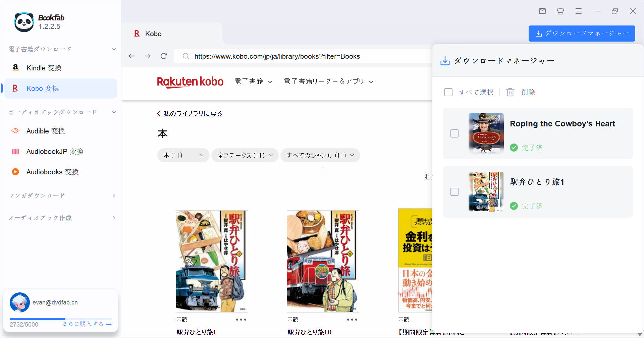Open the 全ステータス (11) filter dropdown
644x338 pixels.
[x=245, y=155]
